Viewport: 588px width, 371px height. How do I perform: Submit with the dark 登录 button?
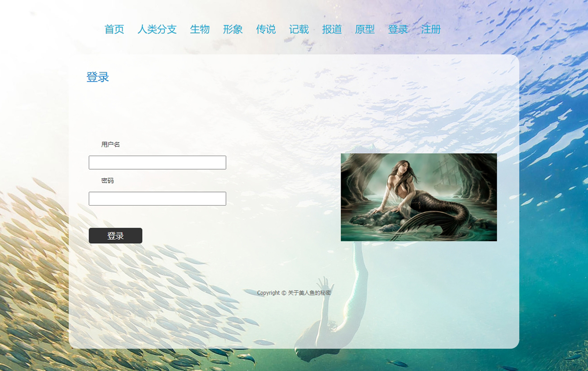pos(116,235)
